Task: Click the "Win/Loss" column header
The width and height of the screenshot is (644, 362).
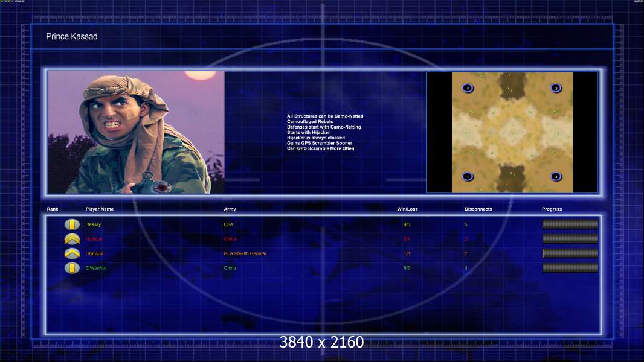Action: click(407, 209)
